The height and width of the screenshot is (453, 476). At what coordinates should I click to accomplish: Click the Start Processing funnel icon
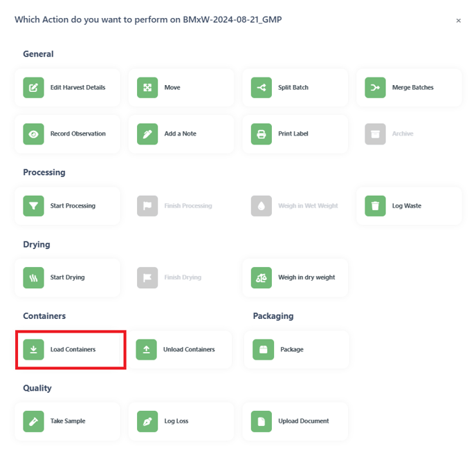[33, 206]
